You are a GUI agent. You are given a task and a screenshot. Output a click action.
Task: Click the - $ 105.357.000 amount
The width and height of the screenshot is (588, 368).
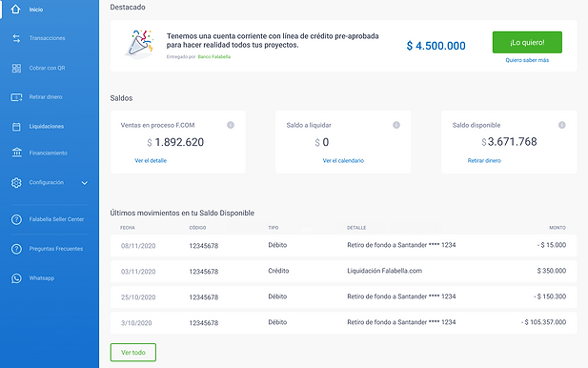coord(544,322)
